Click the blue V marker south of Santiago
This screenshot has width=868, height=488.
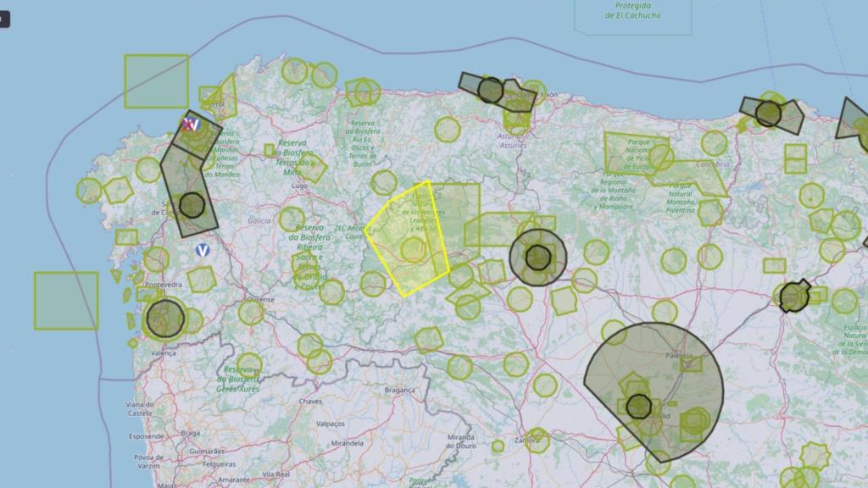tap(202, 250)
